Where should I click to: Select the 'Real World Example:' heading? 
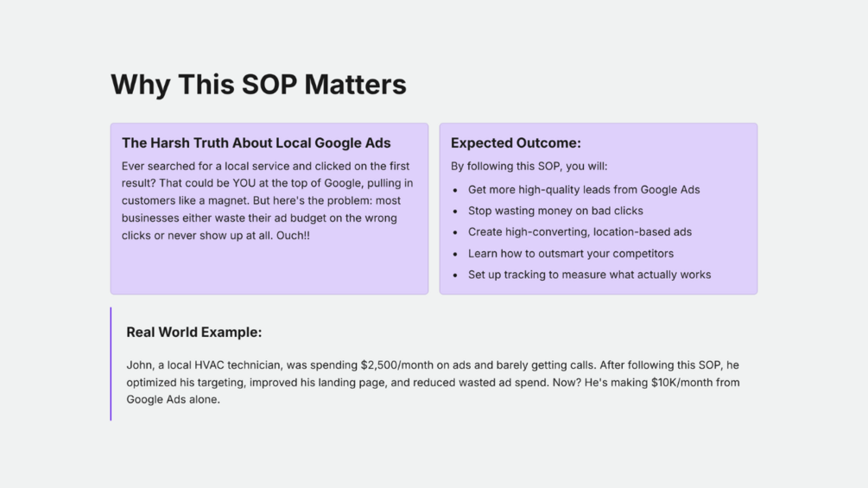pos(193,332)
